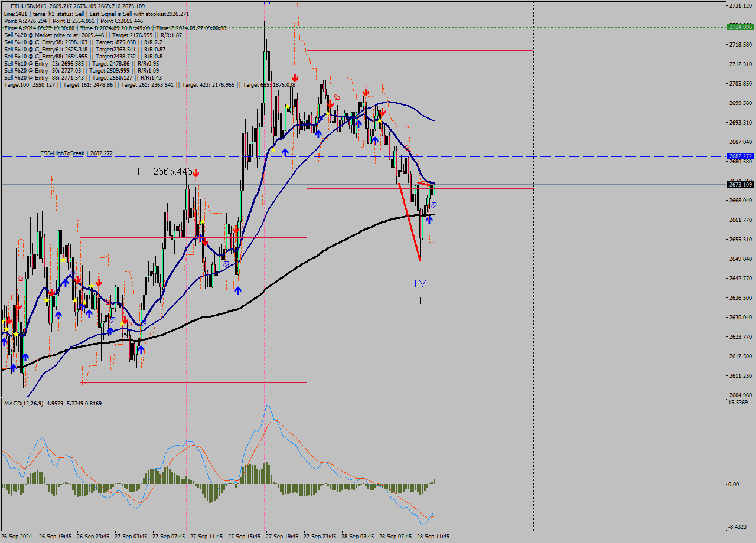This screenshot has width=756, height=543.
Task: Select the current price tag 2673.109
Action: pos(740,185)
